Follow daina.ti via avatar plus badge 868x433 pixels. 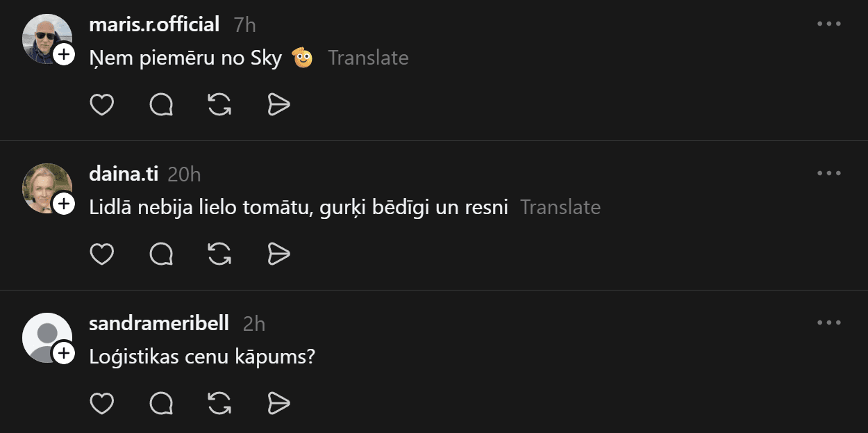tap(64, 204)
